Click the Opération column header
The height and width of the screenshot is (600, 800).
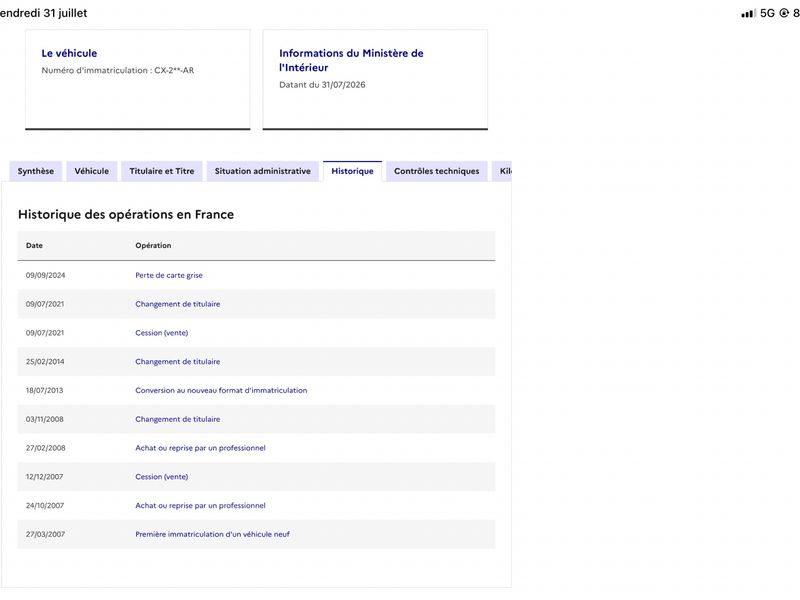153,245
